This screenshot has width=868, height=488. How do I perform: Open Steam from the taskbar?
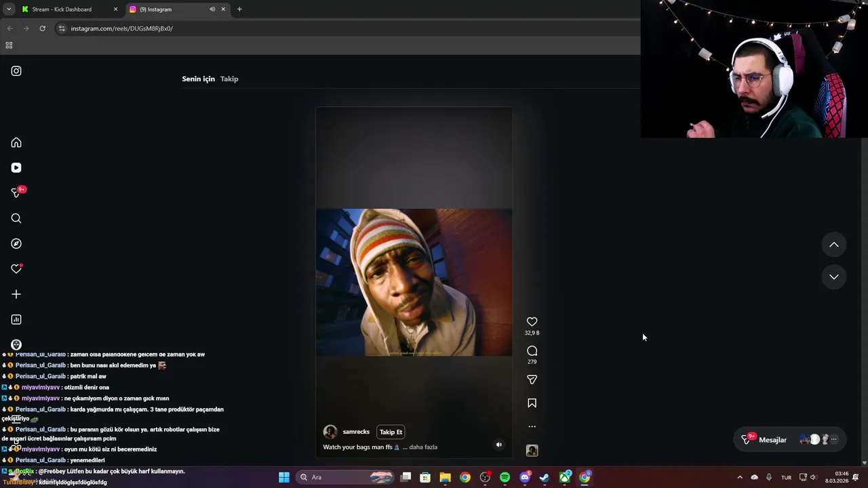[x=545, y=477]
